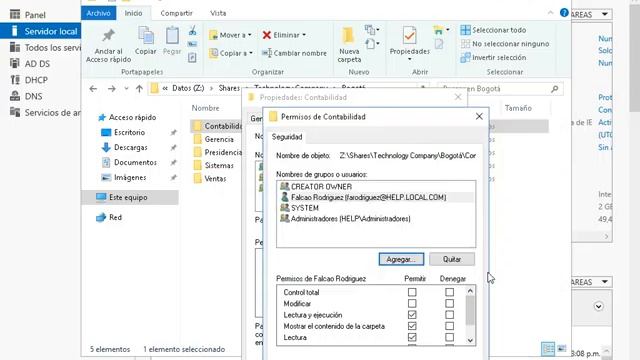Create a Nueva carpeta
This screenshot has height=360, width=640.
(x=349, y=44)
